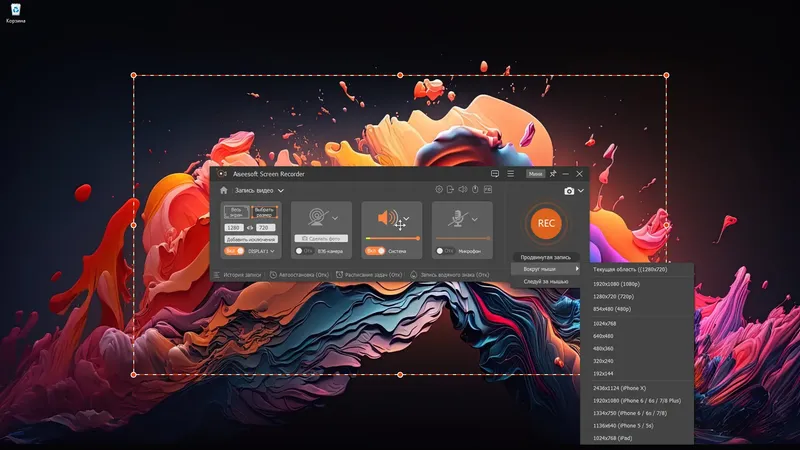Click the output export settings icon
This screenshot has height=450, width=800.
tap(451, 189)
